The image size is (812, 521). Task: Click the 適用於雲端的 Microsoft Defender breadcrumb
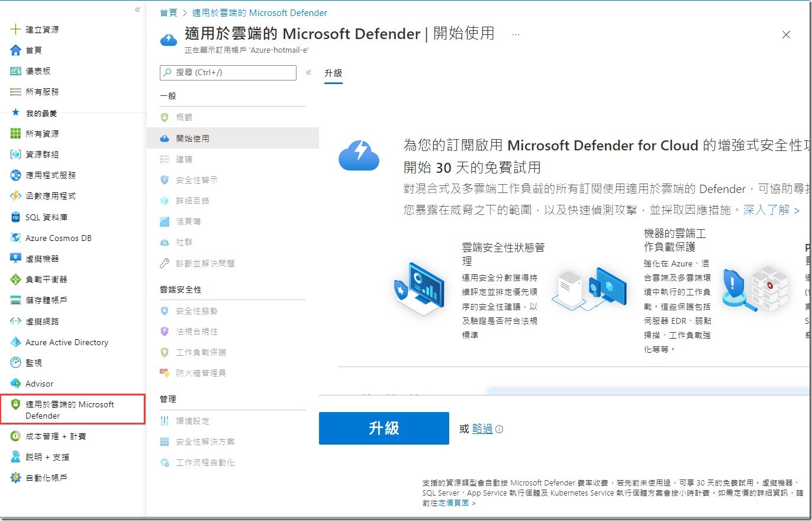[x=260, y=12]
